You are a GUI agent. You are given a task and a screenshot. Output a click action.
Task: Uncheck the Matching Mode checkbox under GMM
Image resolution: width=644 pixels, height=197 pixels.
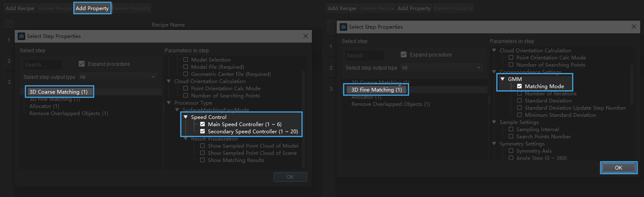click(519, 86)
